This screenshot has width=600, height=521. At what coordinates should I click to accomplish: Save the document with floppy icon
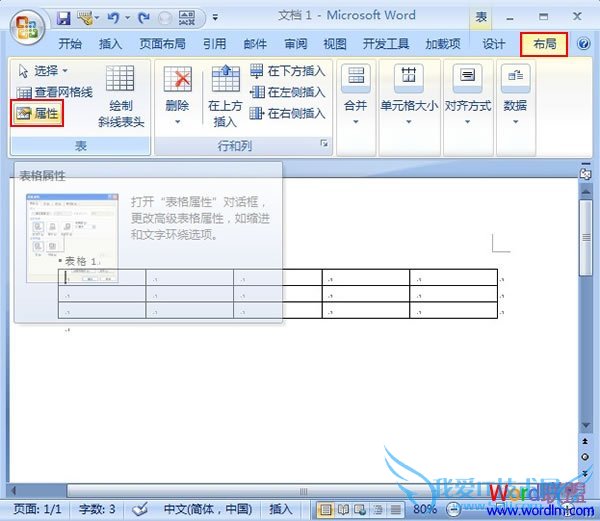[64, 18]
